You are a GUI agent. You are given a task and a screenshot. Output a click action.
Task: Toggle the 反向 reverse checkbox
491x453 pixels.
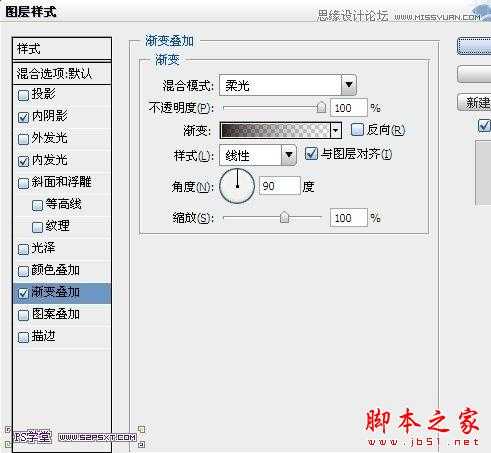click(357, 130)
